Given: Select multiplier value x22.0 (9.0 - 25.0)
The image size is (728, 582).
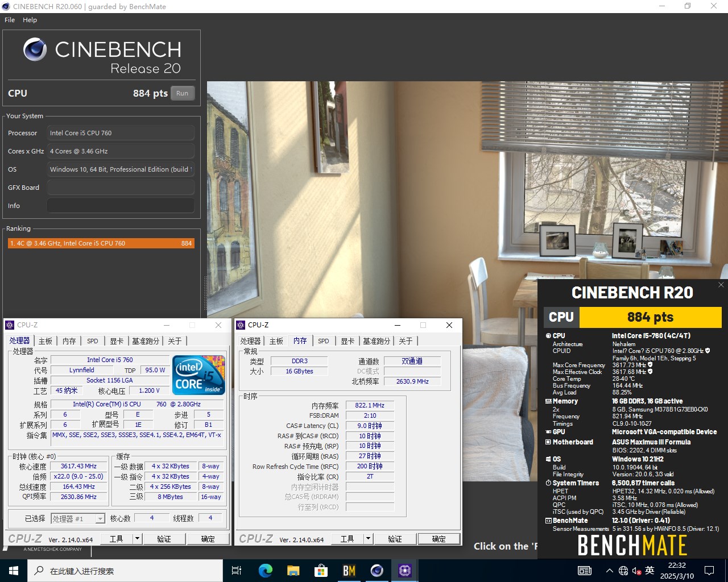Looking at the screenshot, I should pyautogui.click(x=78, y=476).
